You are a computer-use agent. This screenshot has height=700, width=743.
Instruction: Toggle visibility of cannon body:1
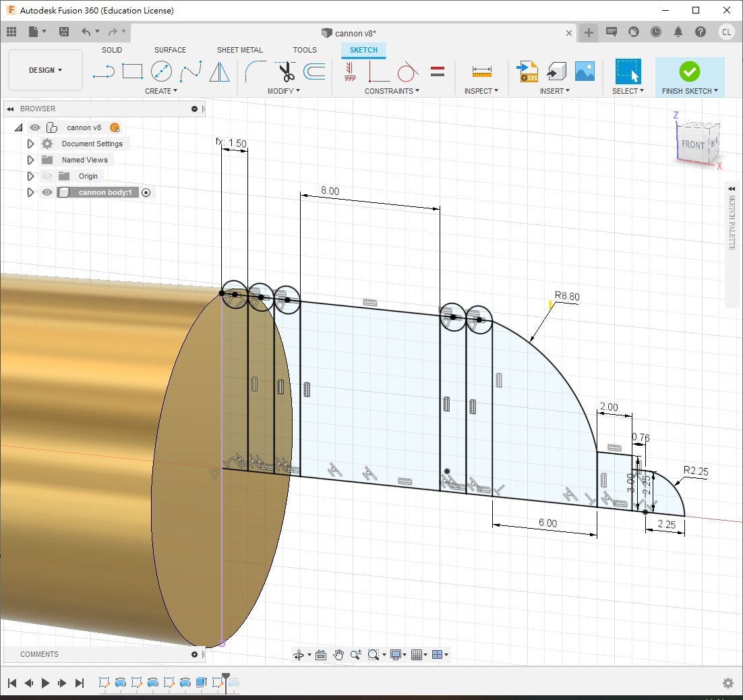coord(47,192)
